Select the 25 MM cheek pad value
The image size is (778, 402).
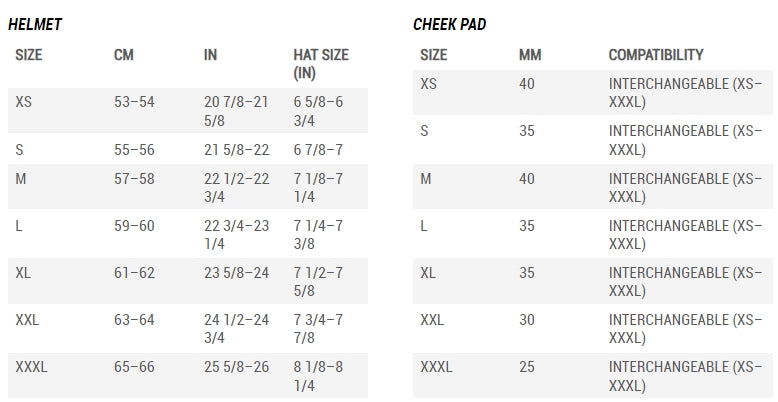pos(527,367)
